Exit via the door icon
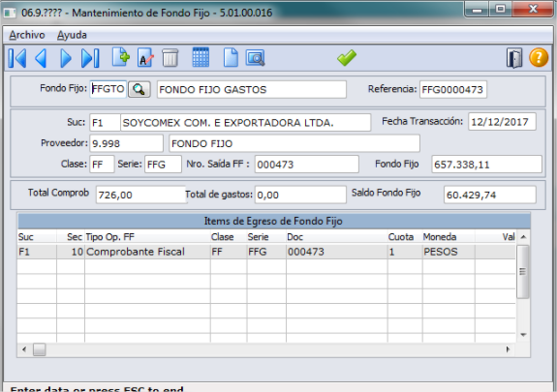Screen dimensions: 557x392 point(514,58)
